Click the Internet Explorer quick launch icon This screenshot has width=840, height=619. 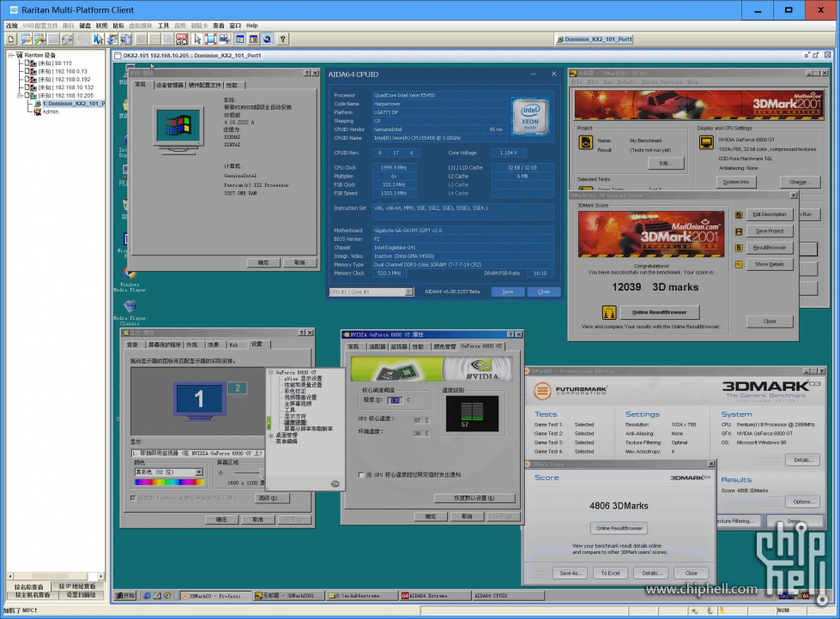point(147,596)
